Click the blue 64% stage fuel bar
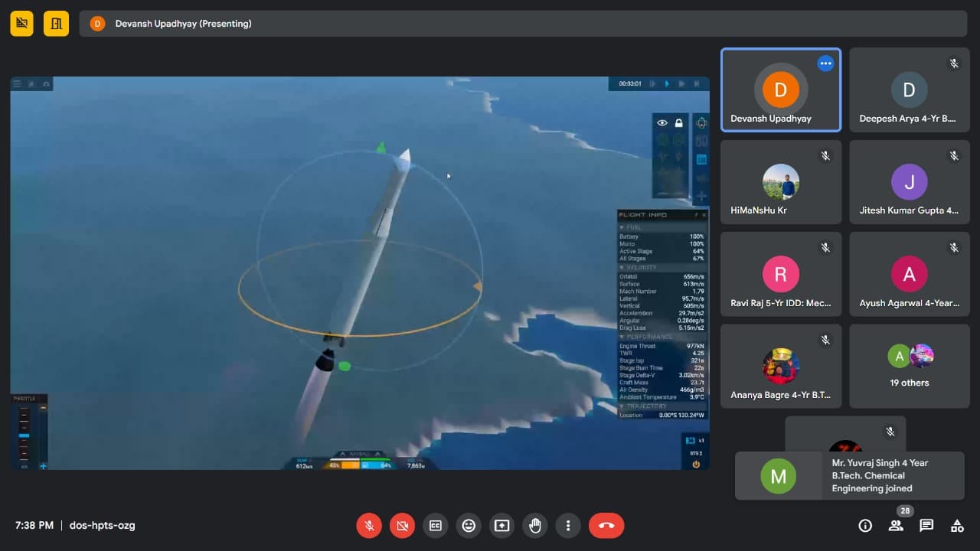Viewport: 980px width, 551px height. [x=377, y=465]
